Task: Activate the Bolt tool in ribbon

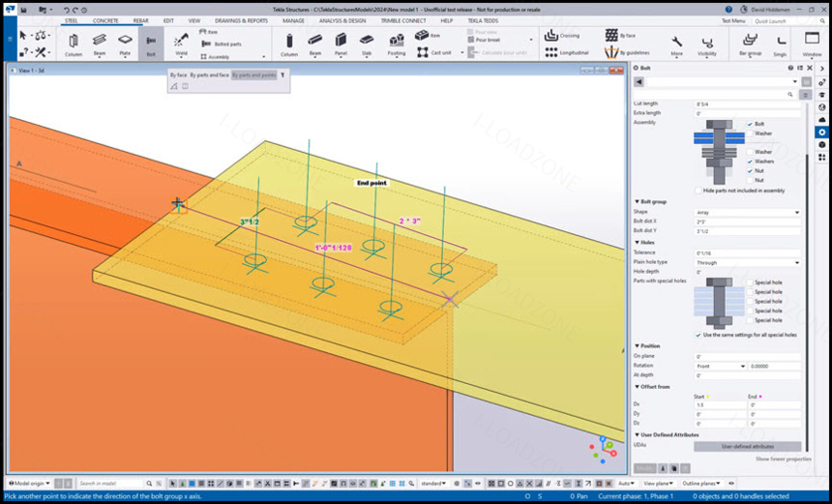Action: pyautogui.click(x=151, y=44)
